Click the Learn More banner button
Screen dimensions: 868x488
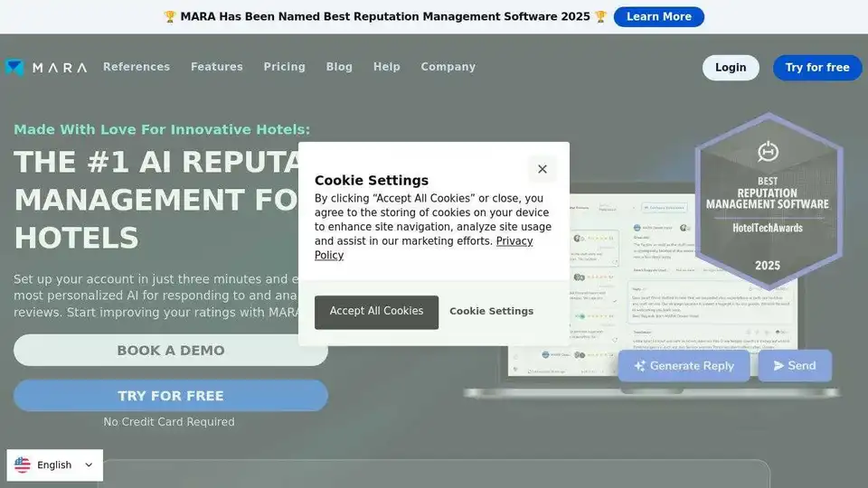tap(659, 16)
